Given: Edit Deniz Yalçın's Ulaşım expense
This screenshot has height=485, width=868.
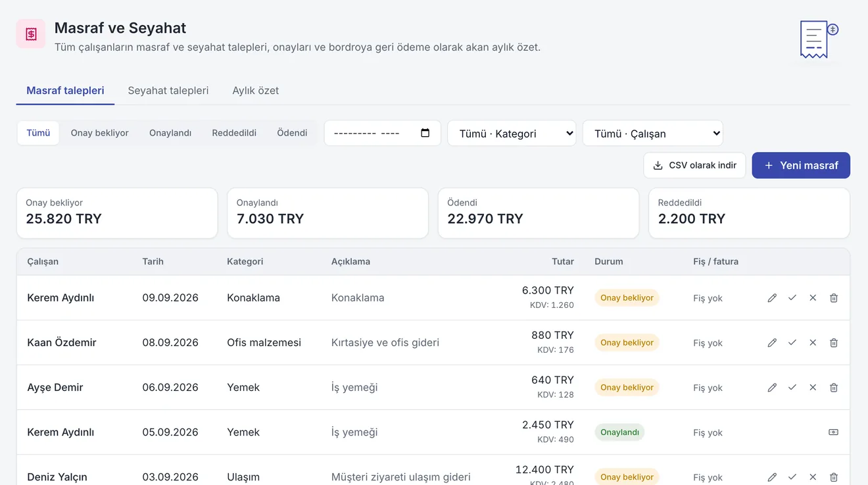Looking at the screenshot, I should 772,477.
